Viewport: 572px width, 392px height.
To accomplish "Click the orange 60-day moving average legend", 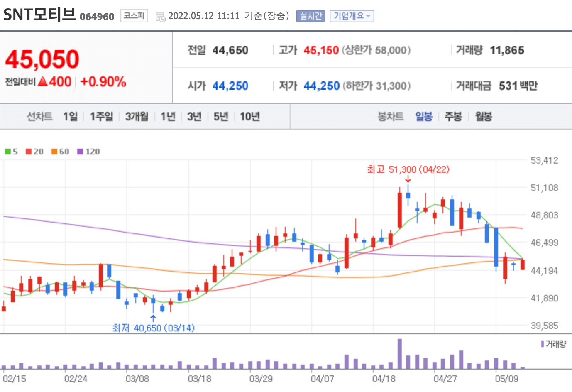I will pyautogui.click(x=60, y=152).
